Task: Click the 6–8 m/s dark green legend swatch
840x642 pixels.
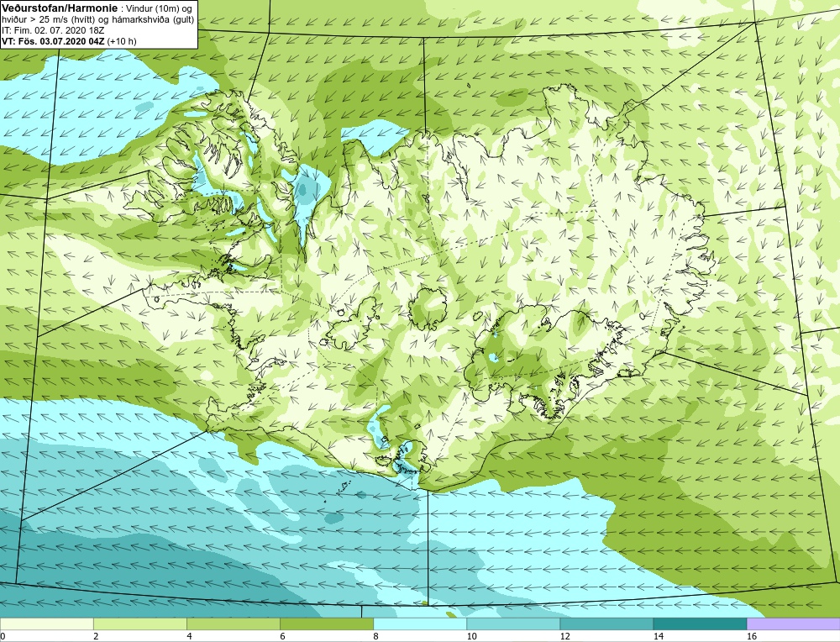Action: (326, 624)
